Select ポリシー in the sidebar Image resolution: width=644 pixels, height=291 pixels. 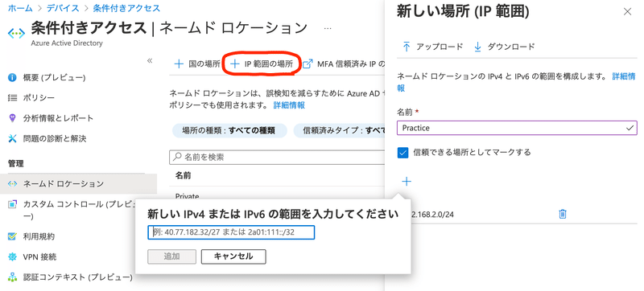[39, 98]
